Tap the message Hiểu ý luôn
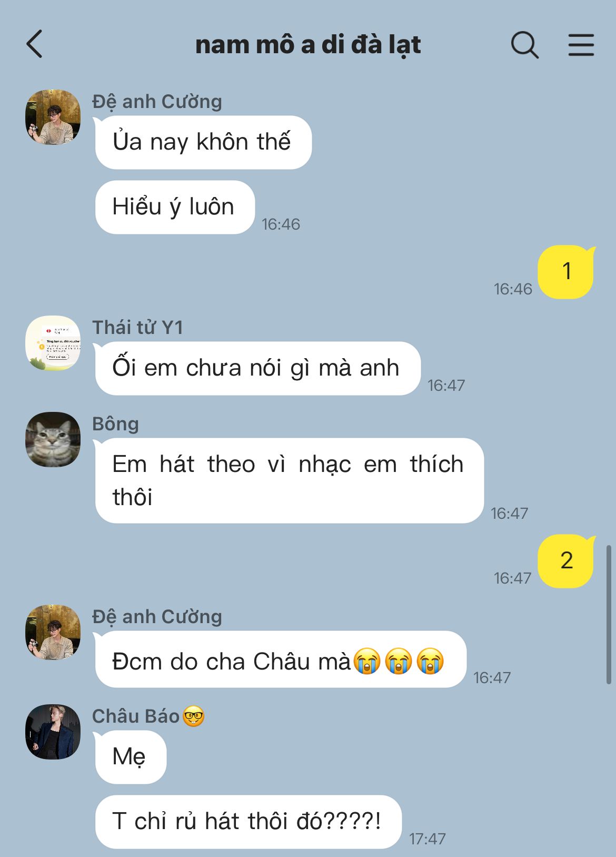The image size is (616, 857). (x=175, y=207)
